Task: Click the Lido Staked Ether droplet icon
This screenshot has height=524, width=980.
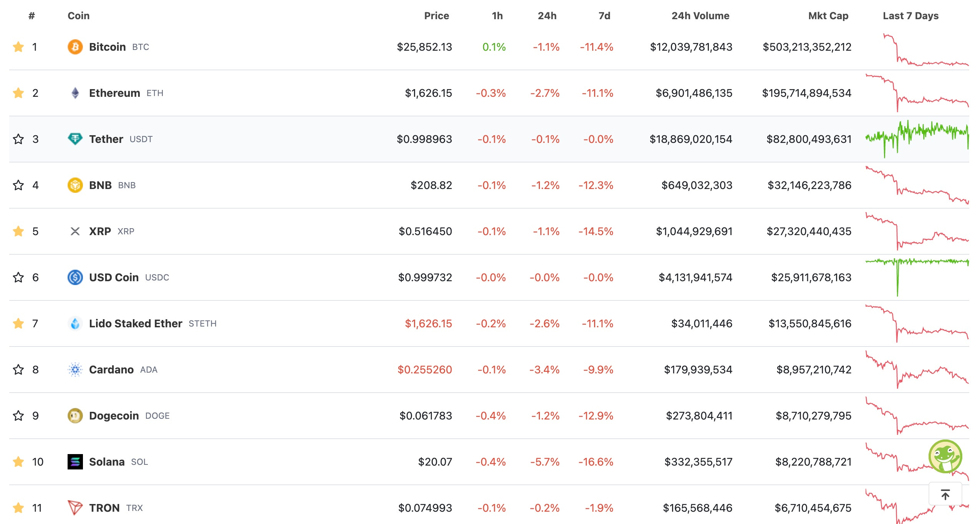Action: point(75,323)
